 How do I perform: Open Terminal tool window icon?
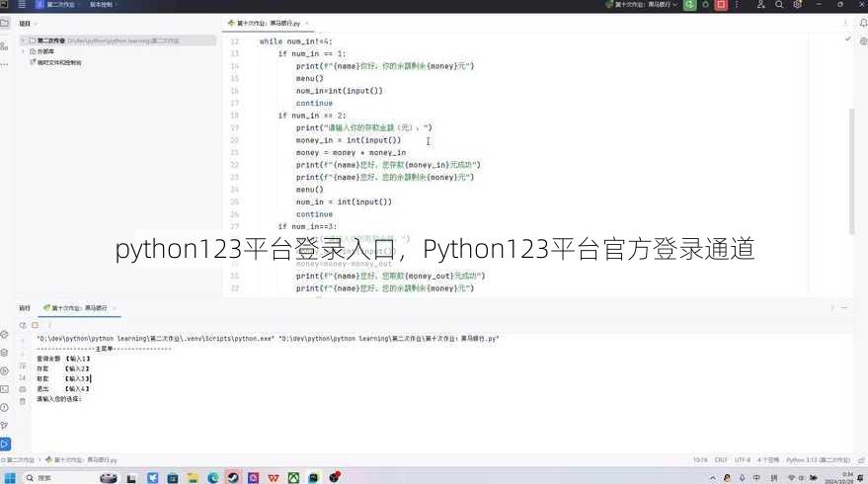[4, 389]
